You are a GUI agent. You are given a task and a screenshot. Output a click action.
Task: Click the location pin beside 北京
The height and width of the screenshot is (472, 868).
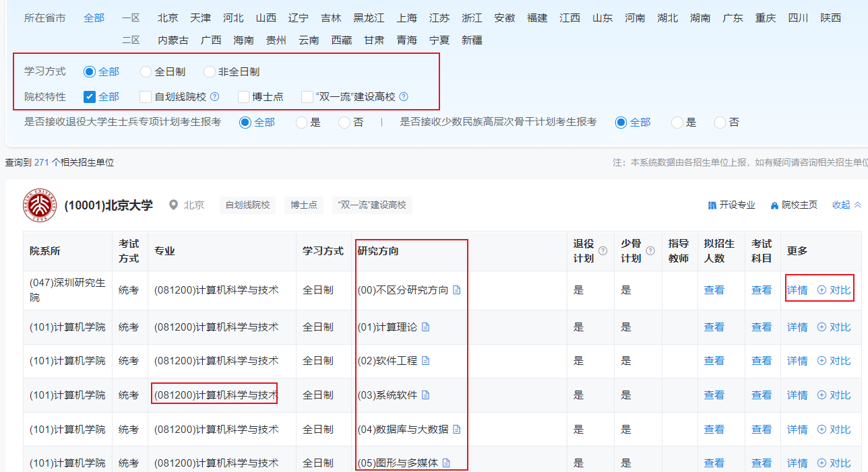coord(173,205)
